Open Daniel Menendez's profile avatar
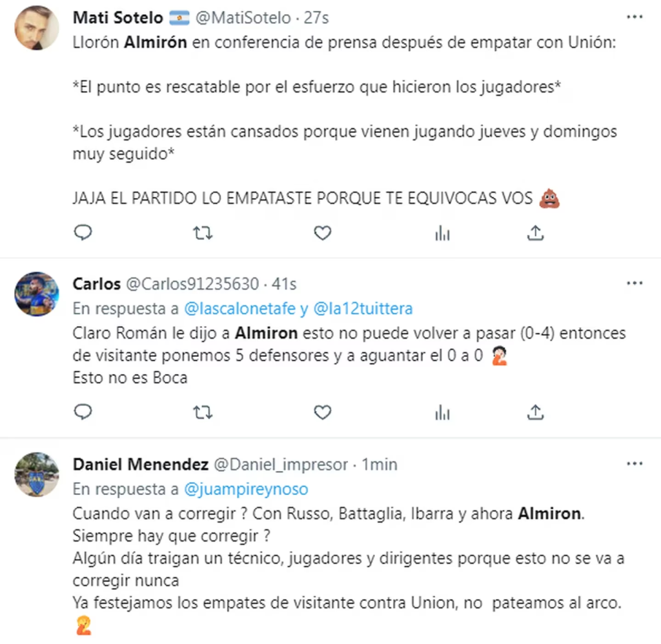This screenshot has height=644, width=661. [37, 474]
